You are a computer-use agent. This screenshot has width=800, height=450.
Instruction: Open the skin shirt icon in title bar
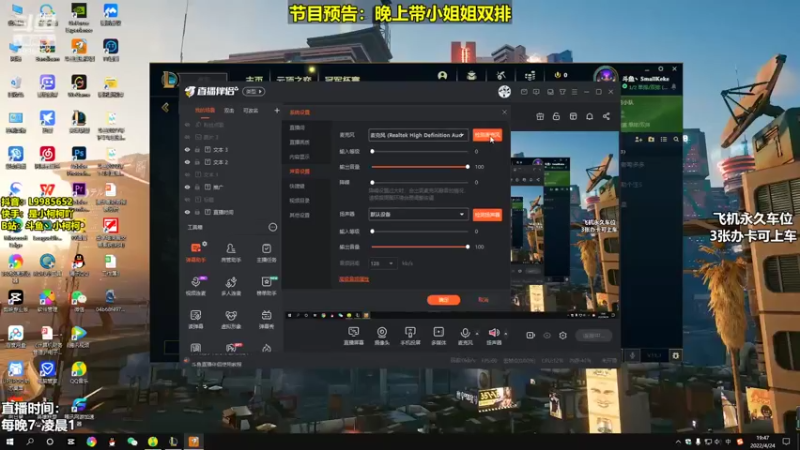click(x=562, y=92)
